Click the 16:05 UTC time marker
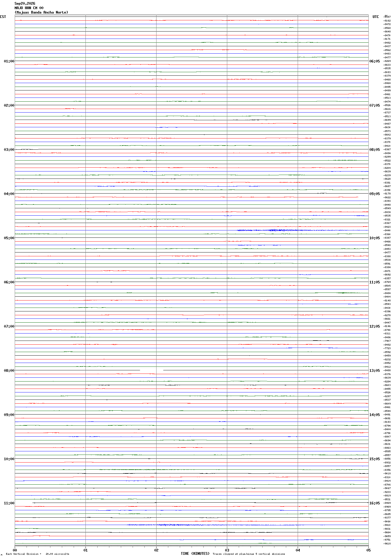This screenshot has width=392, height=558. (375, 503)
